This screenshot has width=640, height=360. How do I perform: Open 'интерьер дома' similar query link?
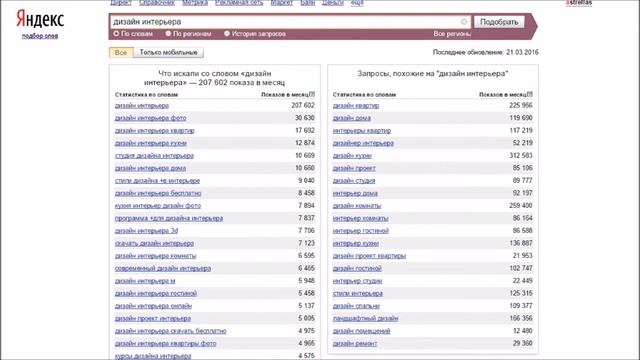355,193
